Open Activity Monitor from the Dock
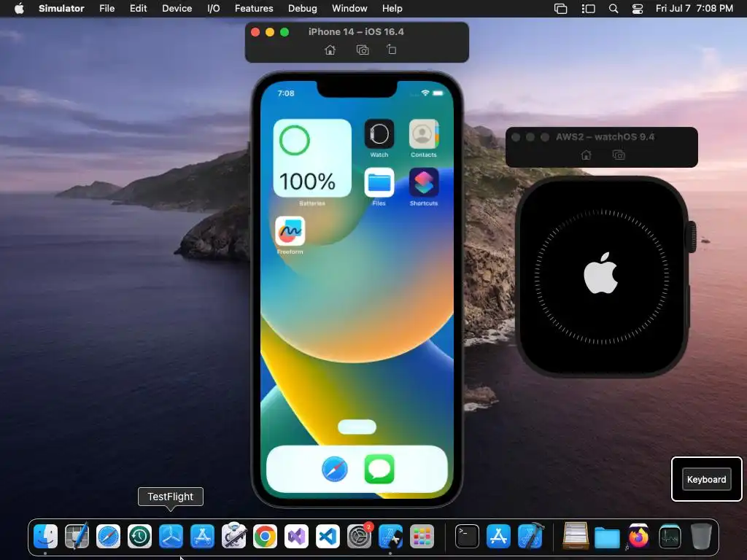Image resolution: width=747 pixels, height=560 pixels. click(670, 537)
